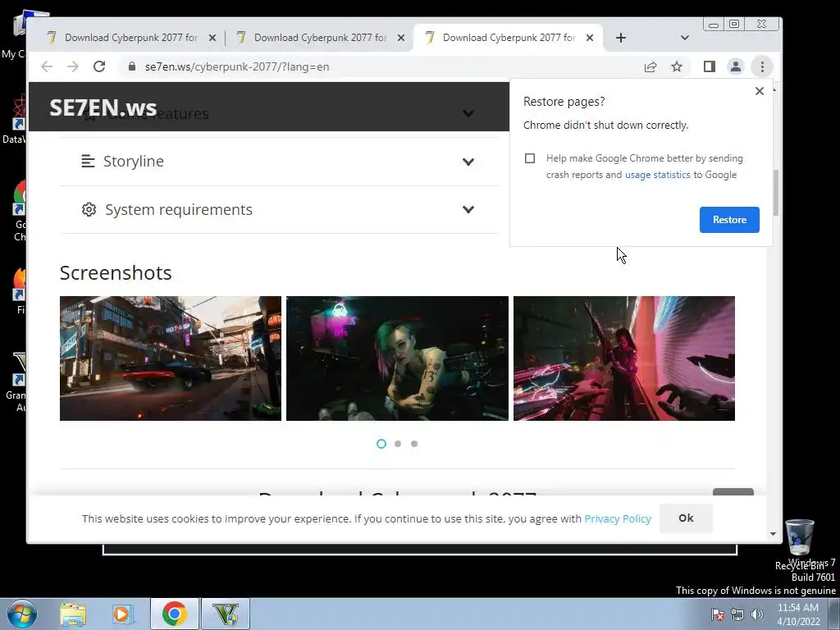Image resolution: width=840 pixels, height=630 pixels.
Task: Bookmark this page with the star icon
Action: (x=677, y=66)
